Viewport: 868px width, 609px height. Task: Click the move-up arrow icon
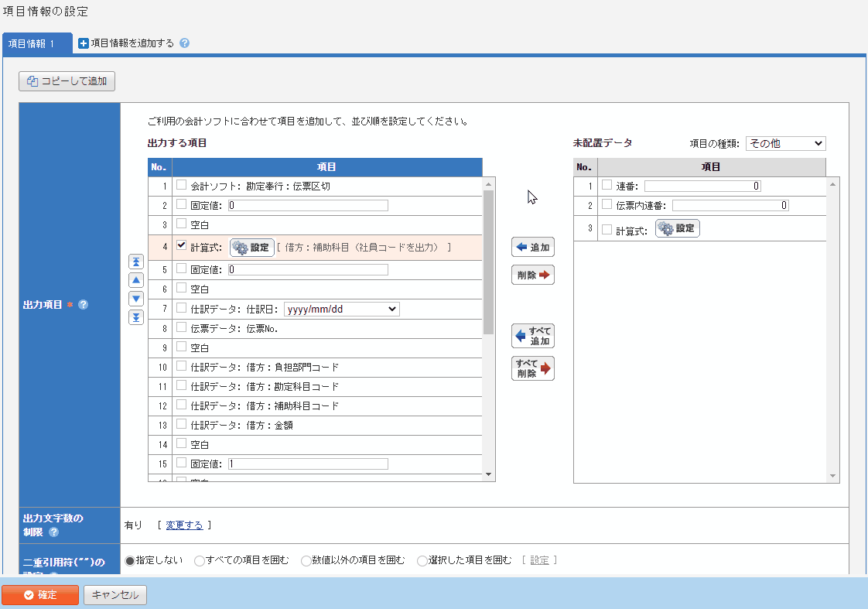coord(136,280)
